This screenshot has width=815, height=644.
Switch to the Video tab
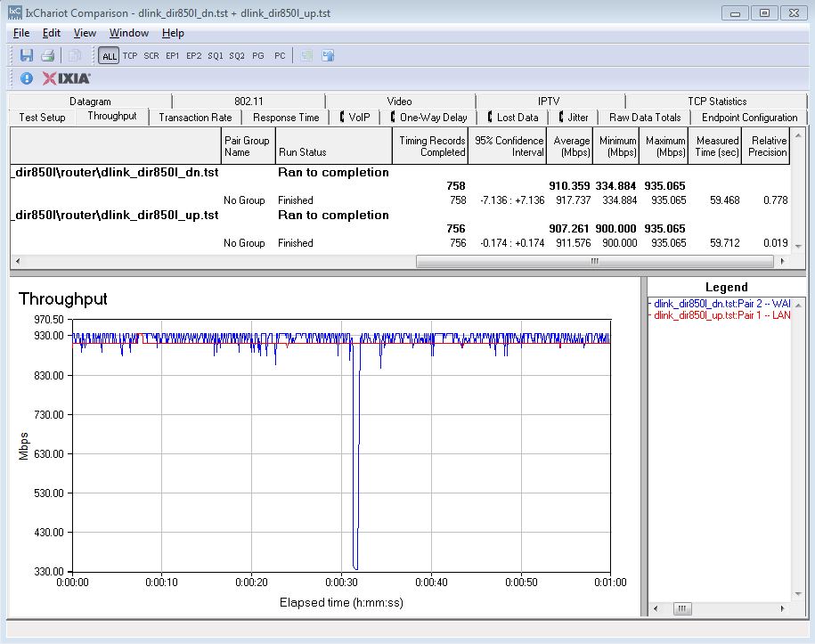pos(399,102)
